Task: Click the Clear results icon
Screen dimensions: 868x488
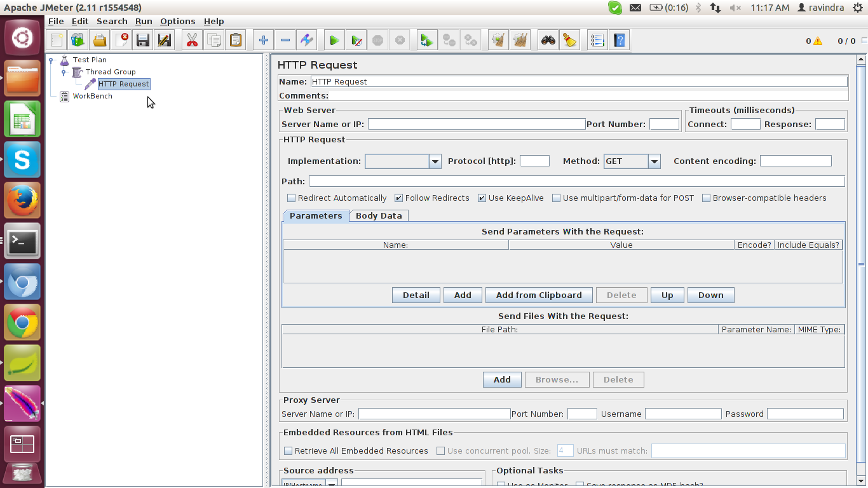Action: tap(499, 41)
